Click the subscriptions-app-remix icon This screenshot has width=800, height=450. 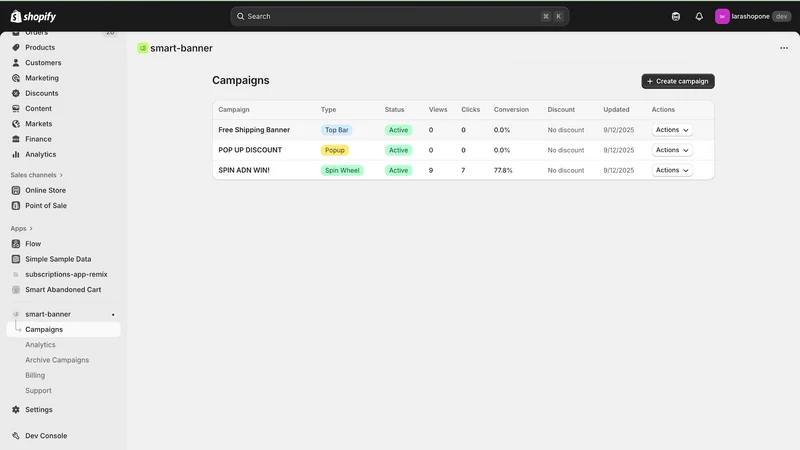[x=16, y=274]
